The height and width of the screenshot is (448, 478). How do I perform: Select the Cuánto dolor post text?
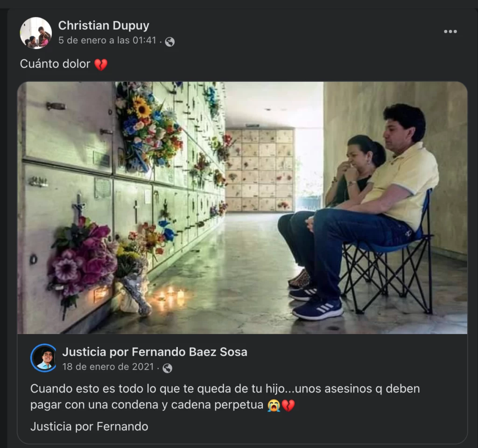click(55, 64)
